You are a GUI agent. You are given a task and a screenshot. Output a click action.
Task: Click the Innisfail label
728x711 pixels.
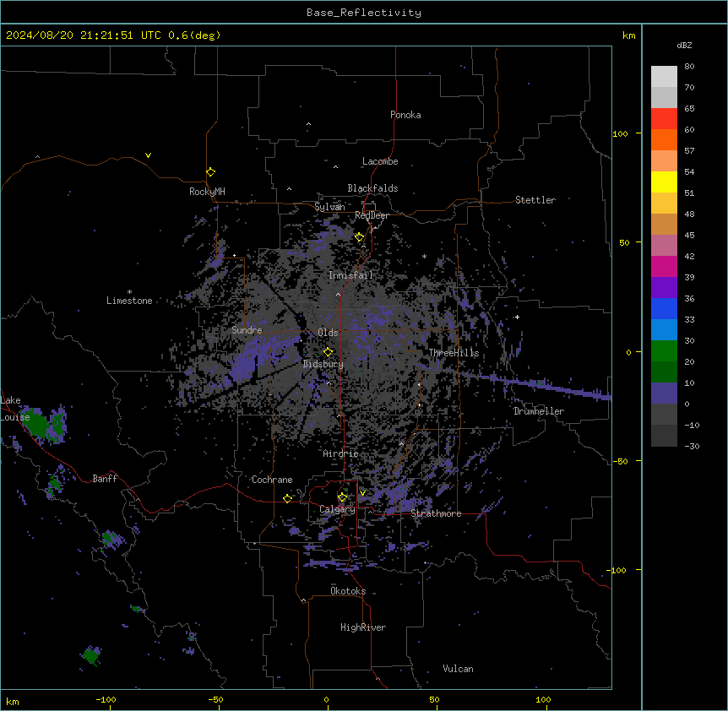pos(350,275)
